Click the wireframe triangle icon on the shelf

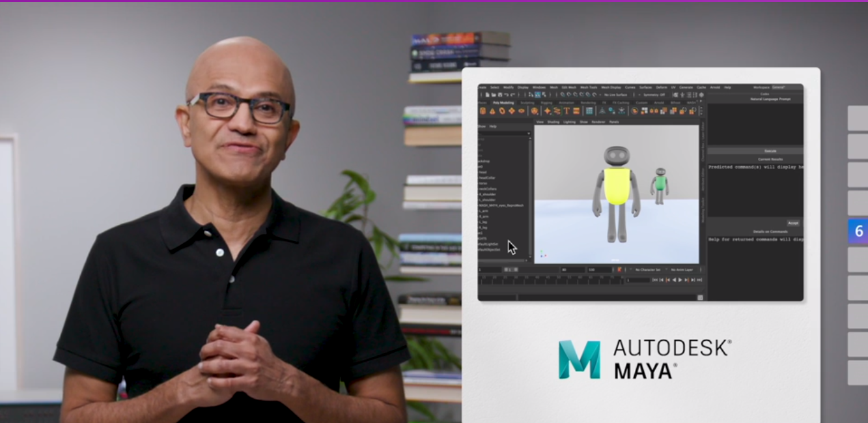(602, 111)
